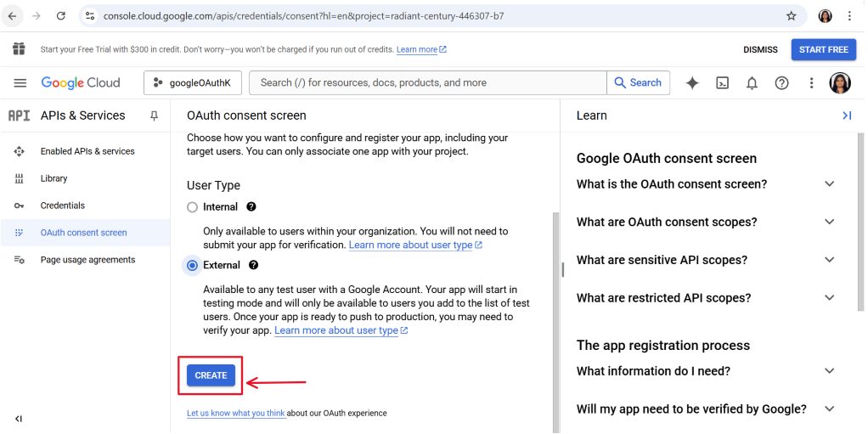Open the Chrome three-dot menu
The image size is (868, 434).
click(x=849, y=16)
